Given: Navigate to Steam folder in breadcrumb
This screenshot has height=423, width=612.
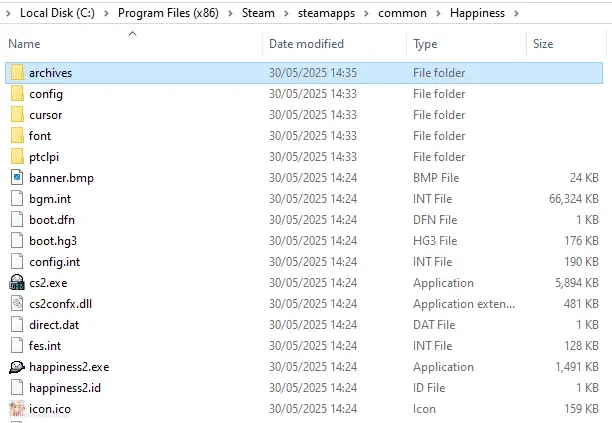Looking at the screenshot, I should (258, 13).
